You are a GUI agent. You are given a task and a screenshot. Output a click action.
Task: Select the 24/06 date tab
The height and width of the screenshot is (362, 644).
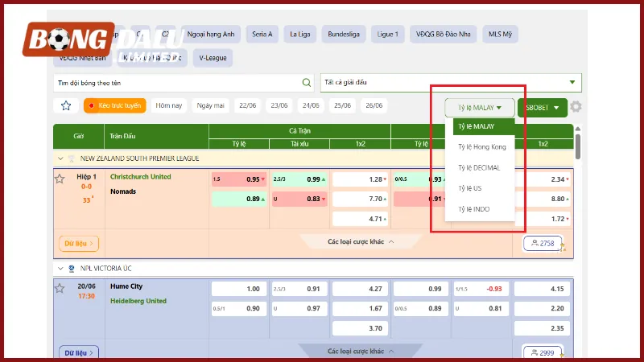coord(311,105)
